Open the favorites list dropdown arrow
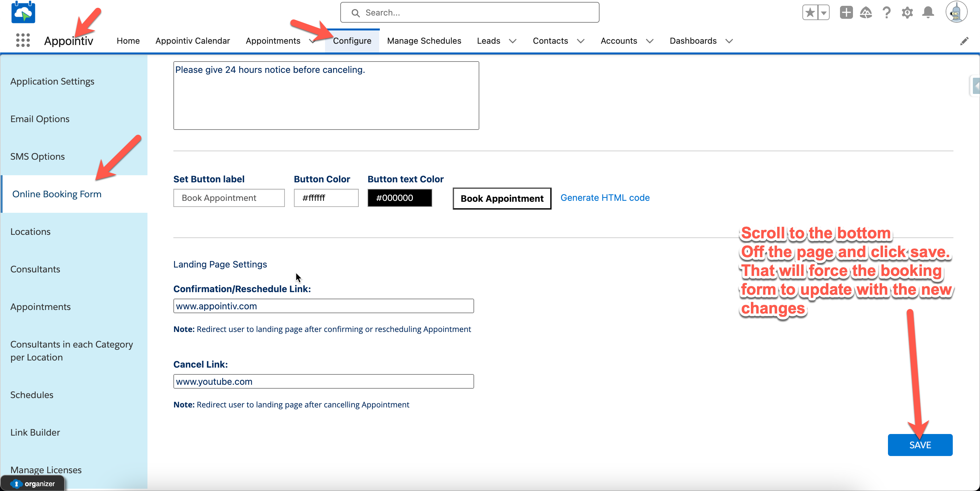The image size is (980, 491). click(824, 13)
